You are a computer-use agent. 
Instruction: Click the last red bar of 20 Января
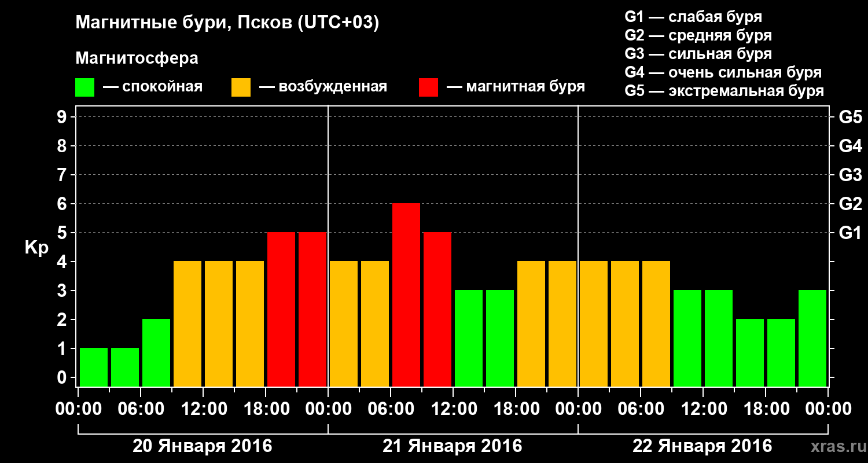click(x=312, y=309)
